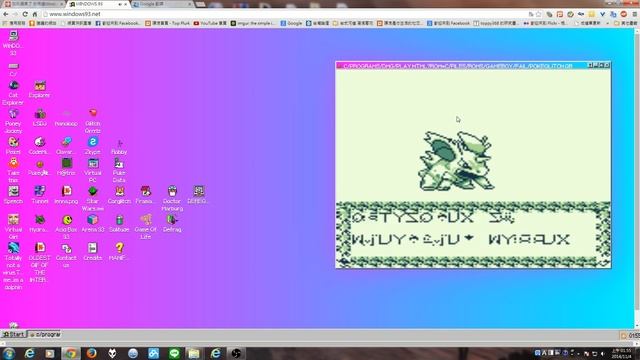Launch the Speech desktop icon
This screenshot has height=360, width=640.
[x=13, y=195]
